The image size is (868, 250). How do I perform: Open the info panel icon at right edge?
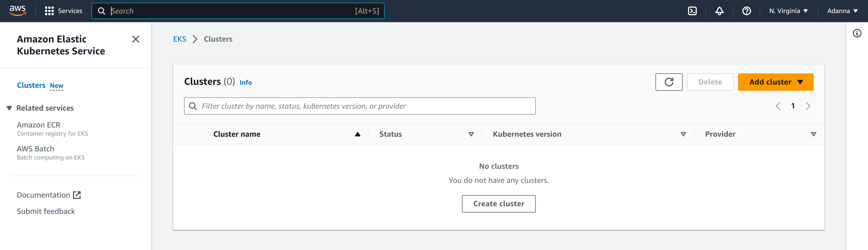pos(857,33)
